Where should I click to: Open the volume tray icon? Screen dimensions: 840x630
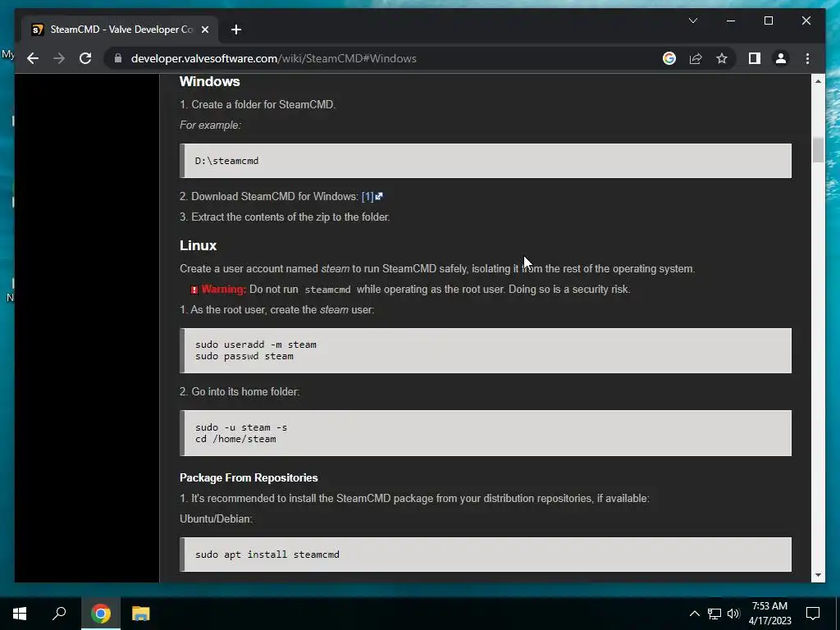click(x=733, y=614)
